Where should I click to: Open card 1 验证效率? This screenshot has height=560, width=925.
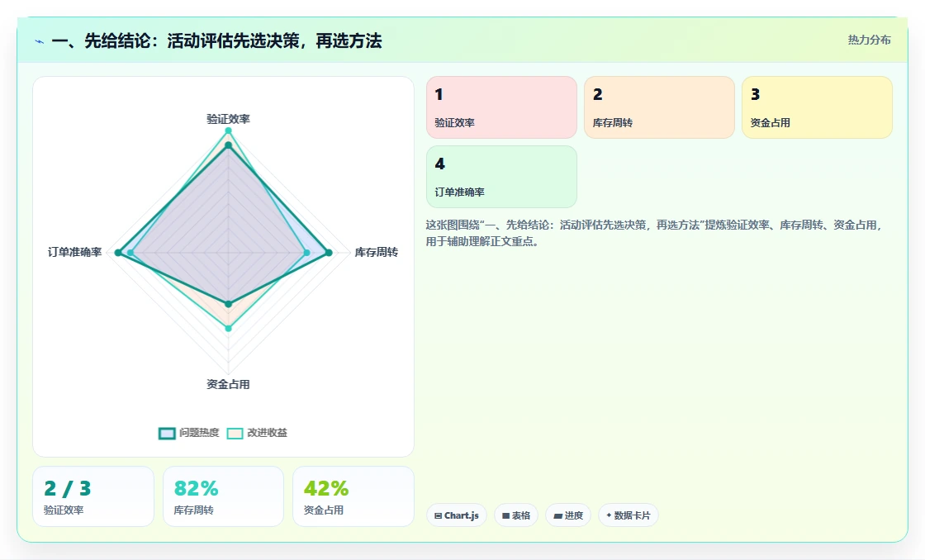(x=501, y=107)
